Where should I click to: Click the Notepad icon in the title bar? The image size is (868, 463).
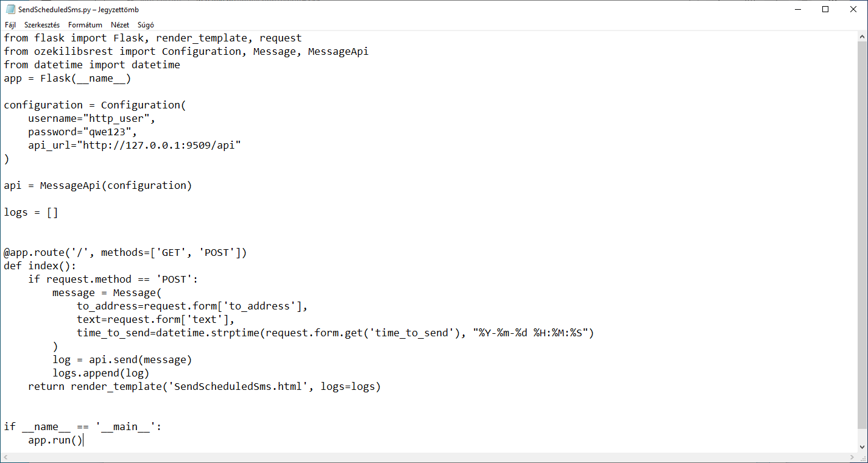(x=10, y=9)
